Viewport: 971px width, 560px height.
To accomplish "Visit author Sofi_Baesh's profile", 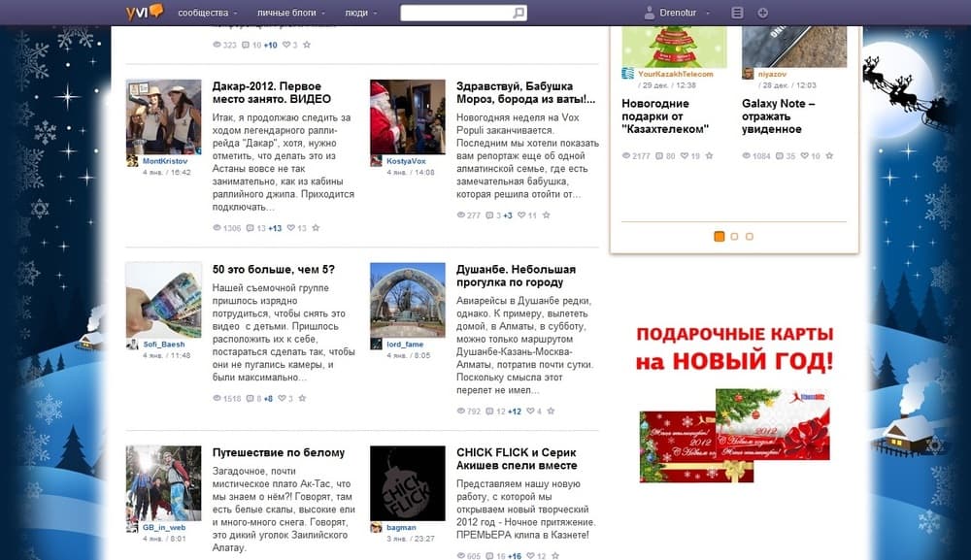I will (163, 344).
